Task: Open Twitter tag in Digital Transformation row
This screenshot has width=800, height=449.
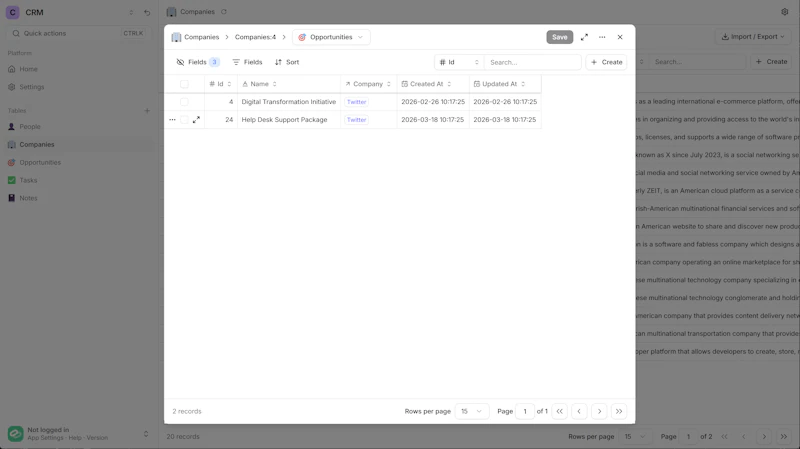Action: point(356,102)
